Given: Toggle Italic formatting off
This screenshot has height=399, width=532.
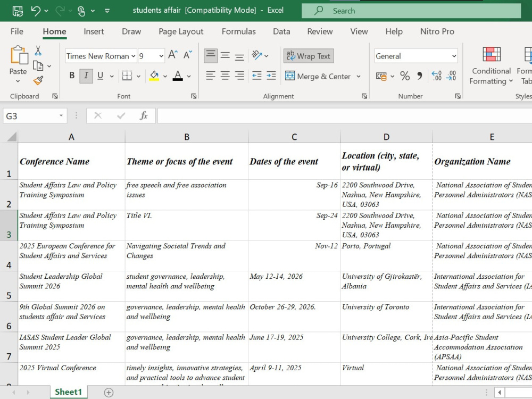Looking at the screenshot, I should (x=86, y=76).
